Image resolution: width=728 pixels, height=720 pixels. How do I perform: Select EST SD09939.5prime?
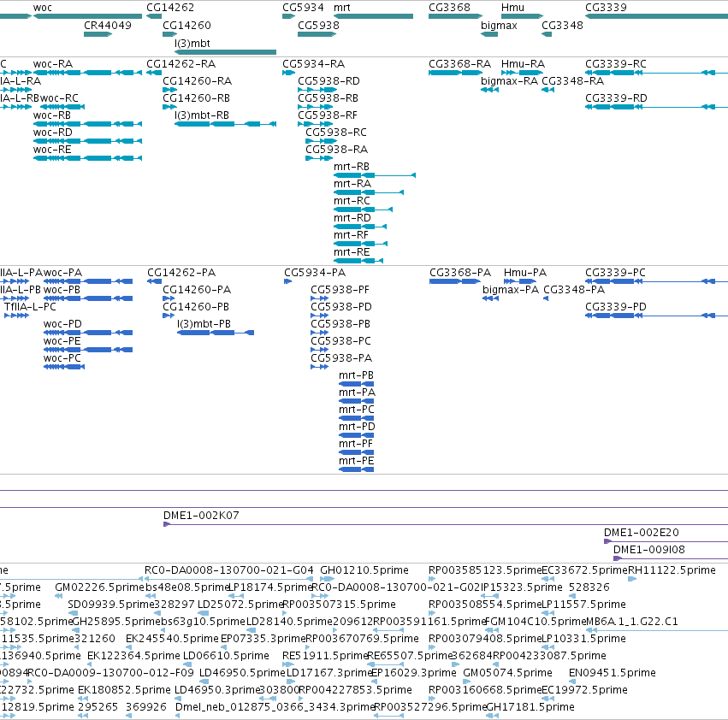(x=111, y=605)
